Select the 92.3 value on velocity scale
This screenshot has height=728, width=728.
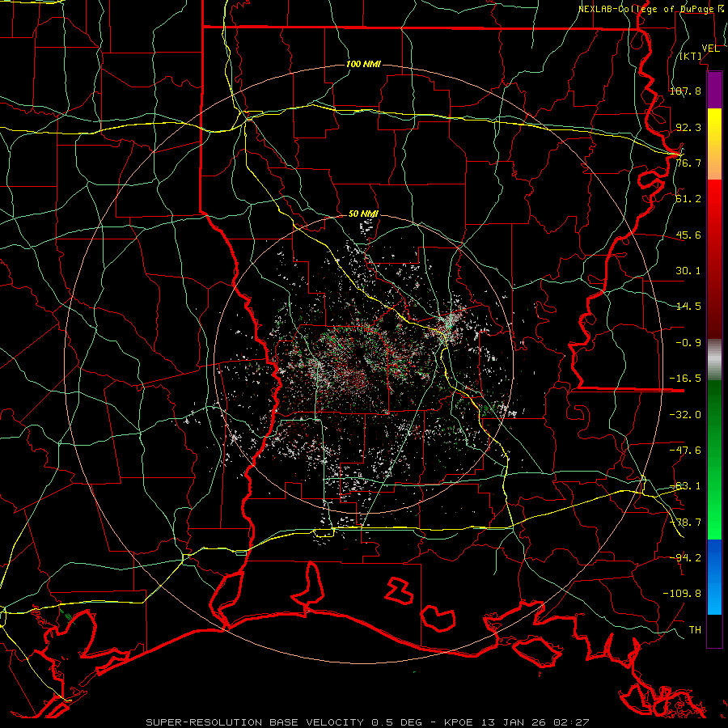point(688,127)
